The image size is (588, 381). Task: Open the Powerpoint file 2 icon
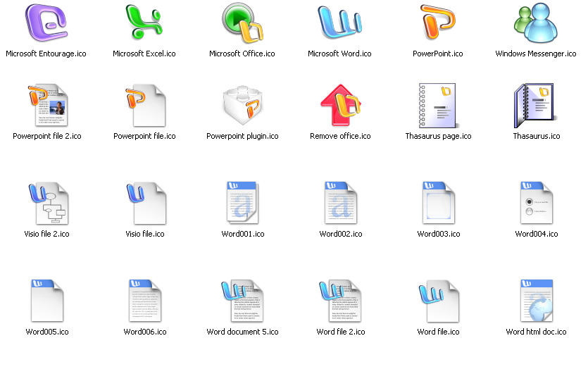click(x=47, y=105)
